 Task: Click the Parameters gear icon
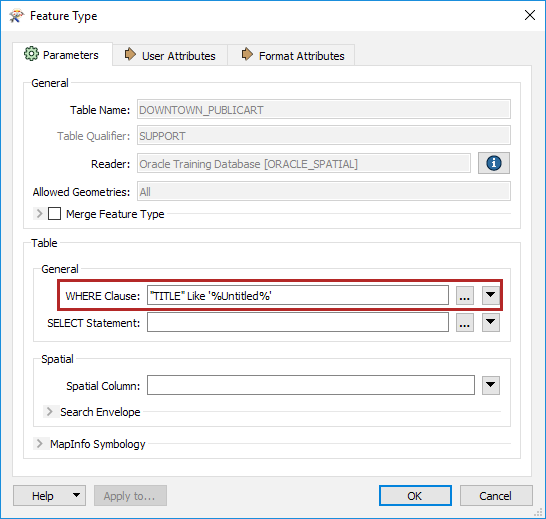click(x=31, y=54)
